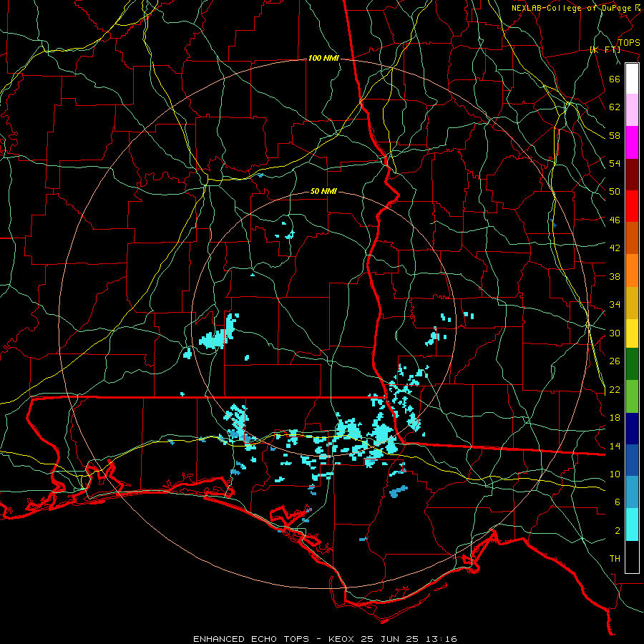The image size is (644, 644).
Task: Select the dark maroon legend swatch
Action: pos(632,174)
